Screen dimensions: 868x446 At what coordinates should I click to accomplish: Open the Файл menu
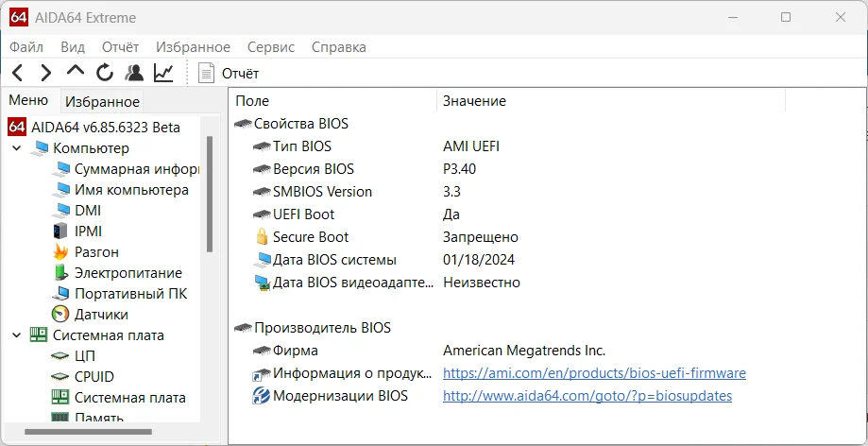click(x=26, y=47)
